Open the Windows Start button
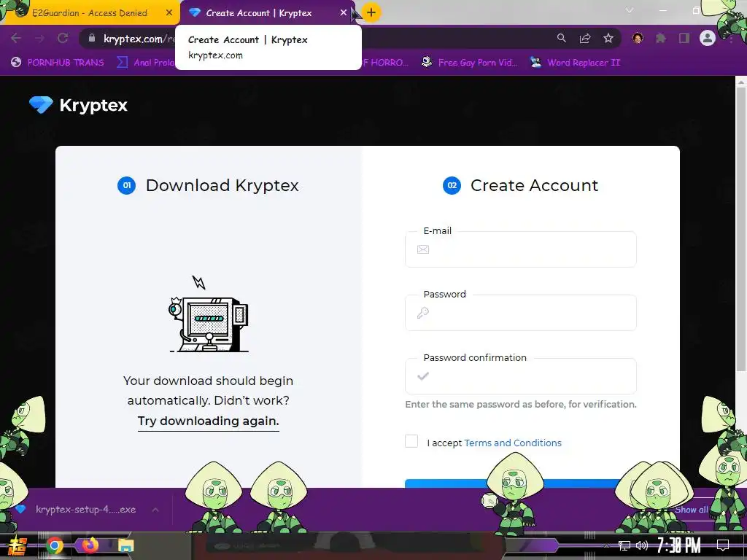The image size is (747, 560). pos(18,545)
